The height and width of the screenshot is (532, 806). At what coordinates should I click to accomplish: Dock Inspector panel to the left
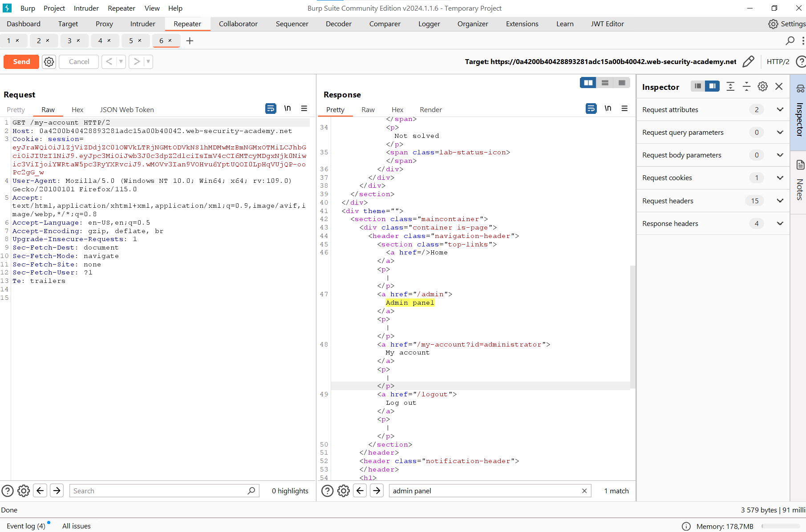coord(698,86)
